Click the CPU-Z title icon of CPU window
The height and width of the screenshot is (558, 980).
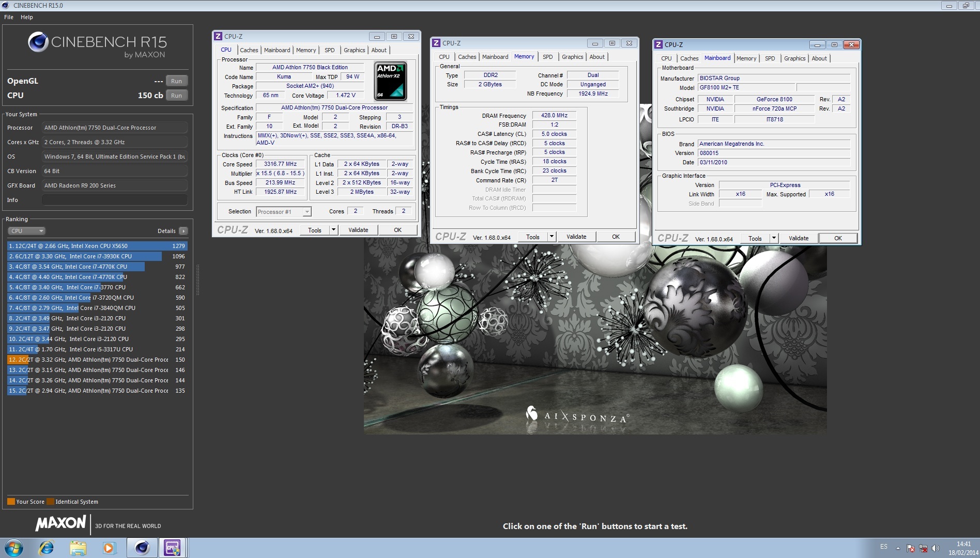point(218,36)
